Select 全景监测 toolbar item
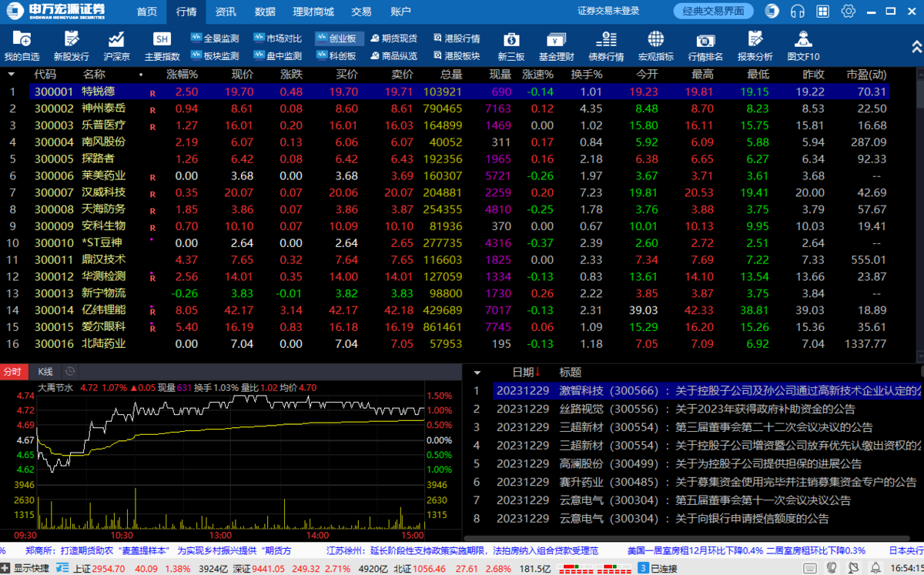 coord(215,38)
